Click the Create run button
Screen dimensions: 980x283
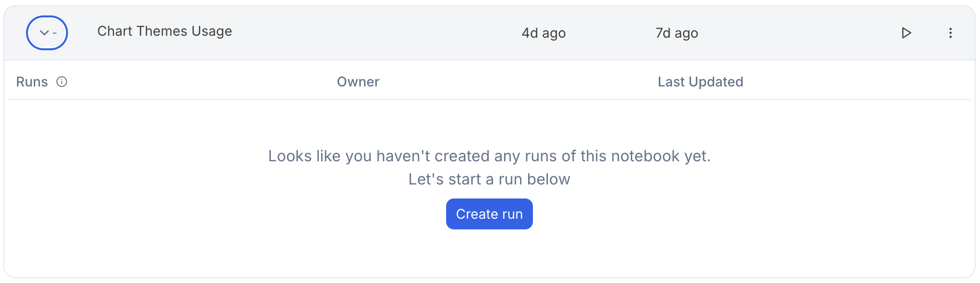[x=489, y=214]
